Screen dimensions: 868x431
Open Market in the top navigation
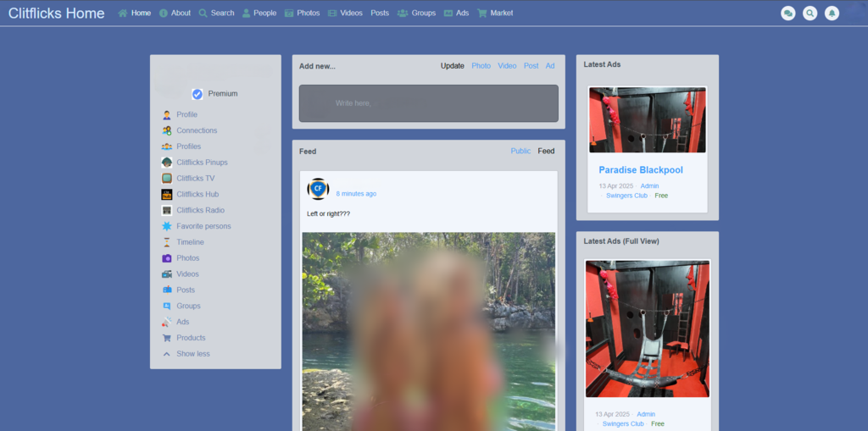501,14
